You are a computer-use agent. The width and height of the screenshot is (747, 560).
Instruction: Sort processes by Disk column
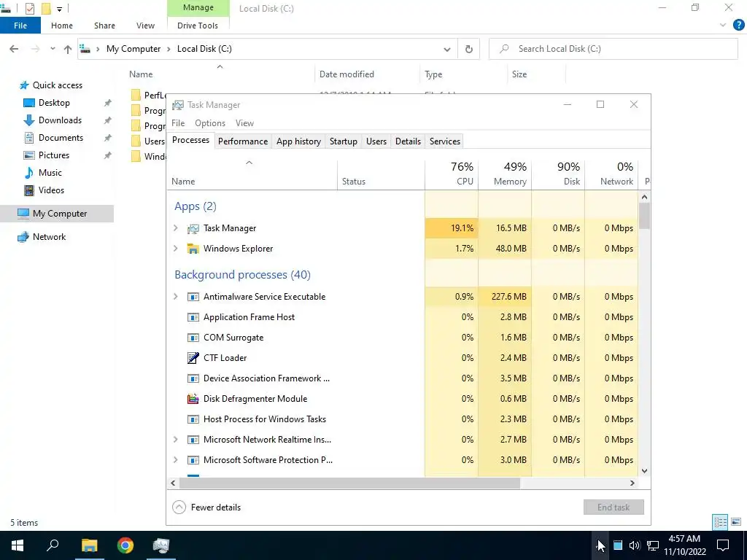pyautogui.click(x=558, y=174)
